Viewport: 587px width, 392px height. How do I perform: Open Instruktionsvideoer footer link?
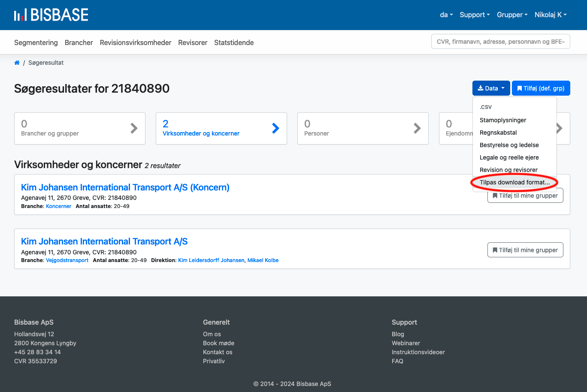418,352
